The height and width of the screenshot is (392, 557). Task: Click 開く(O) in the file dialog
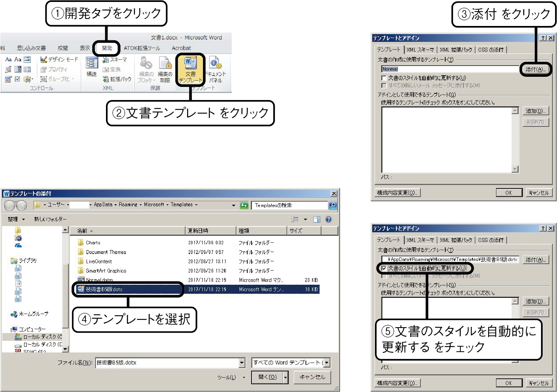pyautogui.click(x=267, y=377)
